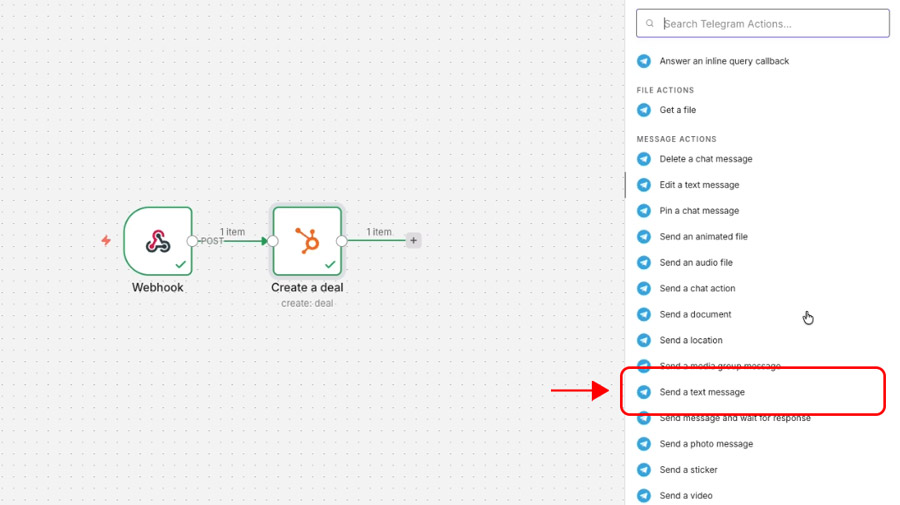
Task: Click Telegram icon beside Get a file
Action: point(644,110)
